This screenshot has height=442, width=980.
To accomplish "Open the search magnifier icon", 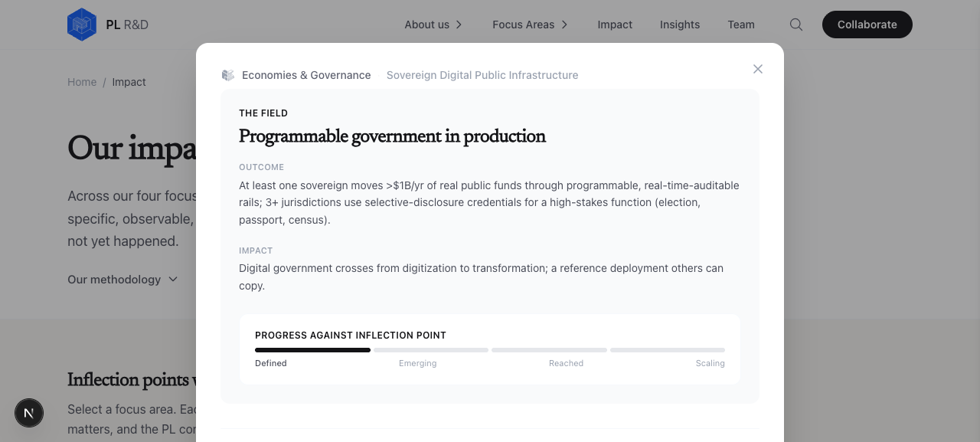I will click(x=796, y=25).
